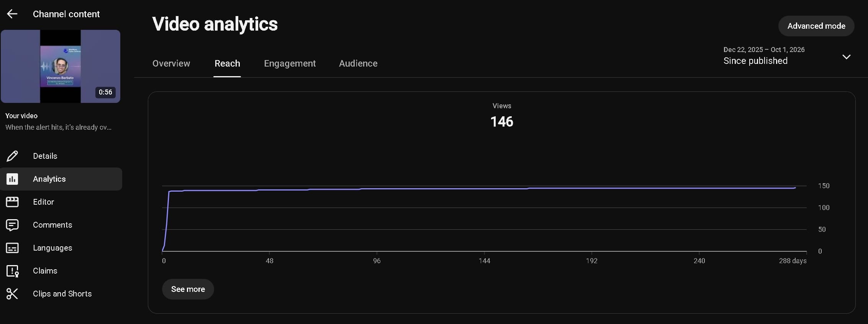Image resolution: width=868 pixels, height=324 pixels.
Task: Click the Channel content heading link
Action: [66, 14]
